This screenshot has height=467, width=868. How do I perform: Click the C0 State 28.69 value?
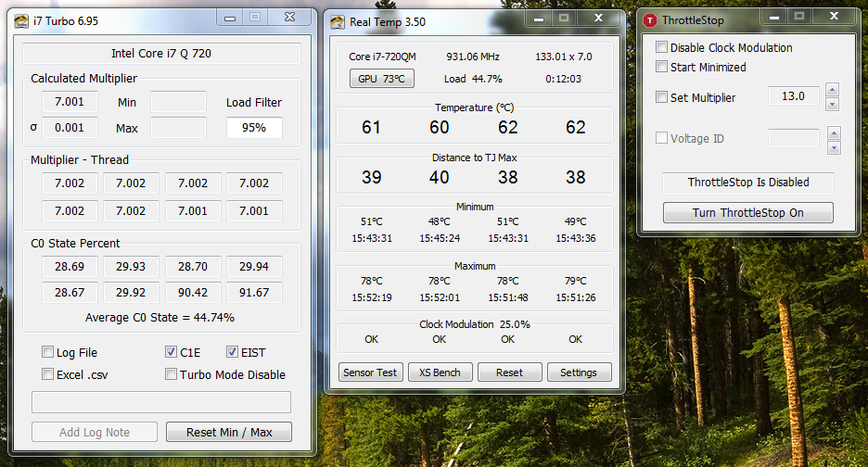(x=70, y=267)
